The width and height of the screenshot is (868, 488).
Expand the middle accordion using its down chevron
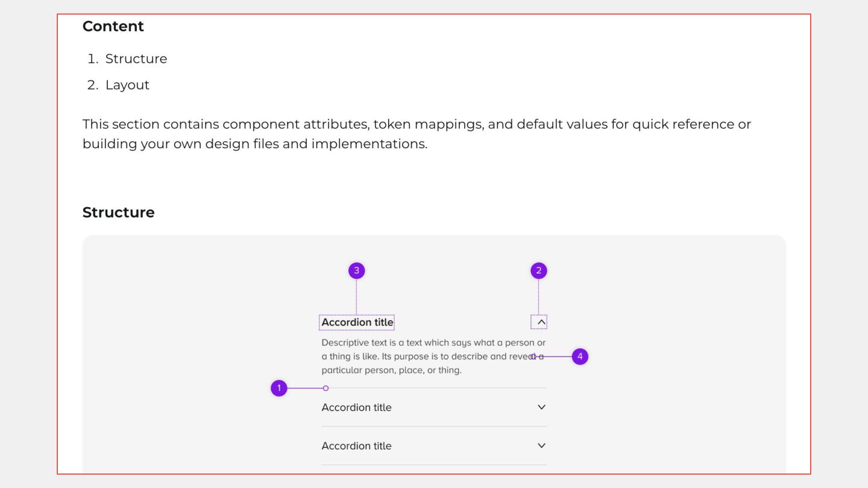click(x=541, y=407)
